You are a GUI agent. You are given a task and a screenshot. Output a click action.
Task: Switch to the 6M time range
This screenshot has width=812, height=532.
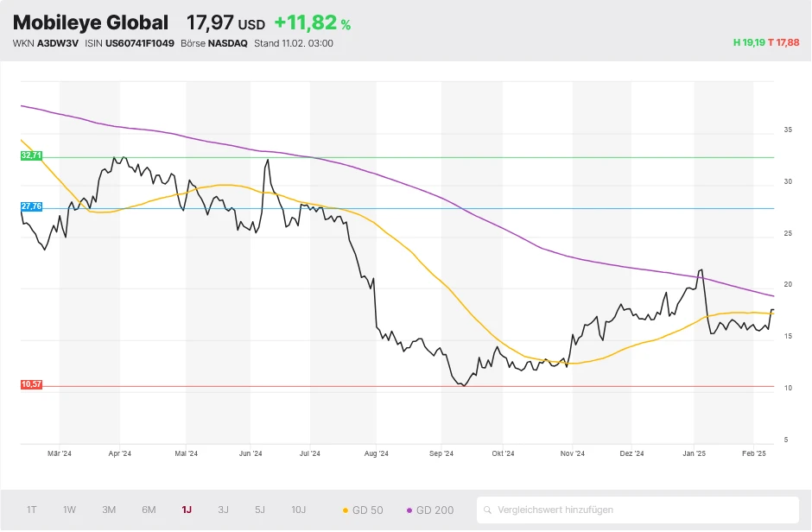(x=149, y=510)
